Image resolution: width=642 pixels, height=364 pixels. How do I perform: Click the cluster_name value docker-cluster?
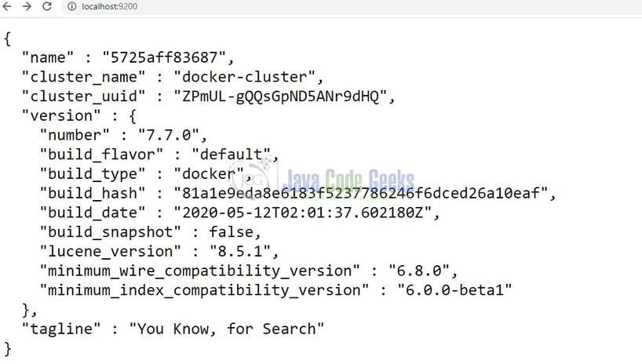point(244,77)
